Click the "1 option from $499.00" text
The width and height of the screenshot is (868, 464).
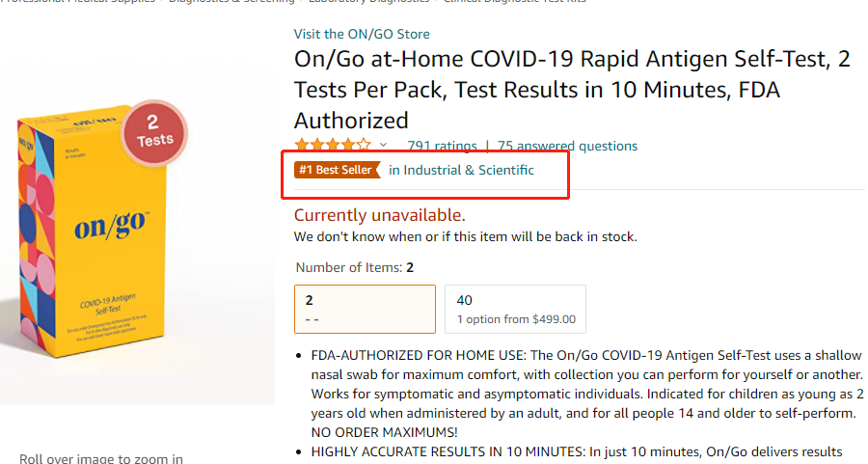516,319
